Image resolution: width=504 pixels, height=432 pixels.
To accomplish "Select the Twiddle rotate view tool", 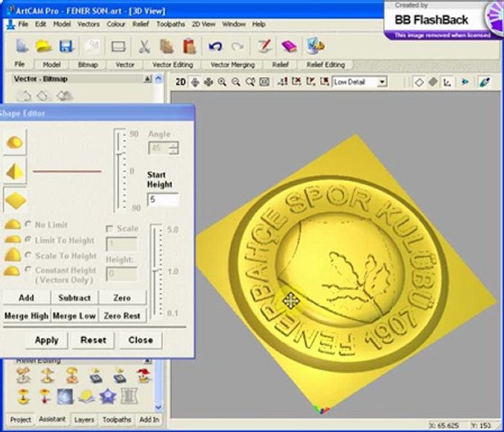I will pyautogui.click(x=195, y=82).
